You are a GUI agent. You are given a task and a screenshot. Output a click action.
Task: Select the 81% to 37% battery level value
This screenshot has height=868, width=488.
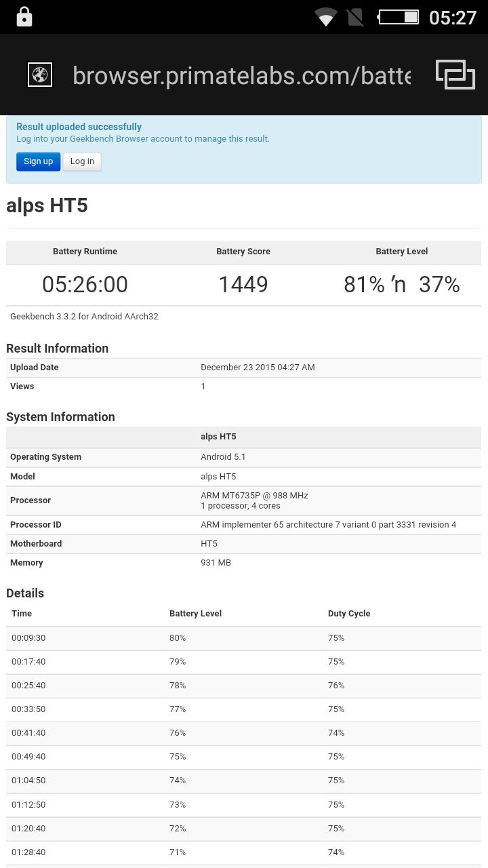pyautogui.click(x=402, y=284)
